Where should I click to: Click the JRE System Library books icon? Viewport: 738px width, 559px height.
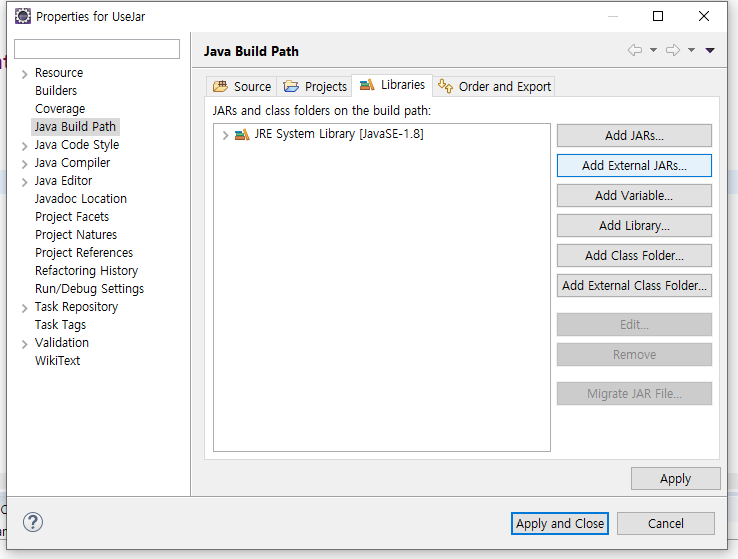point(242,135)
